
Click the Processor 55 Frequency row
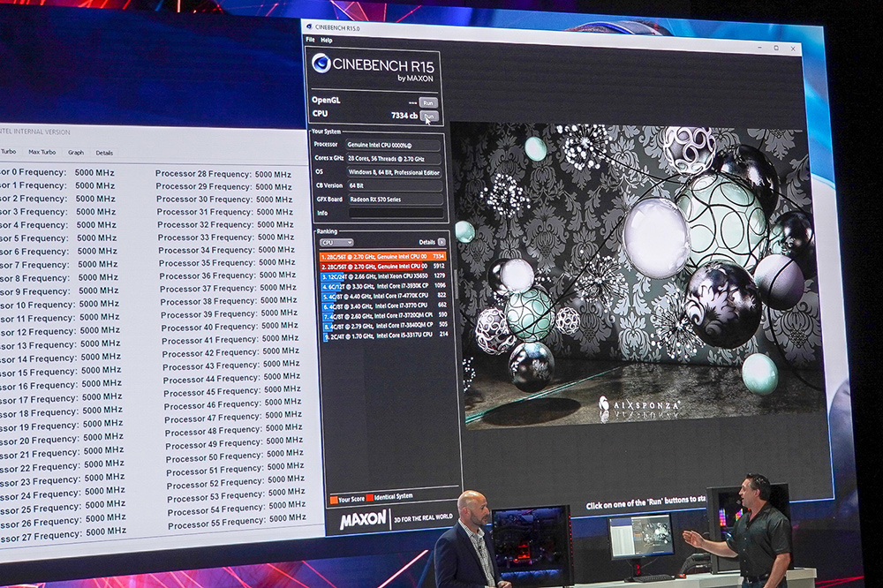237,521
